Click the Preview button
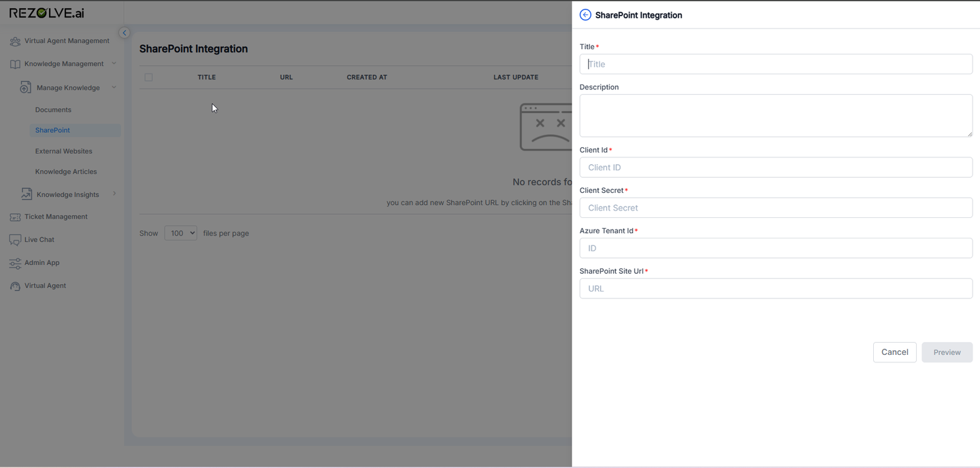Screen dimensions: 980x468 (x=947, y=352)
